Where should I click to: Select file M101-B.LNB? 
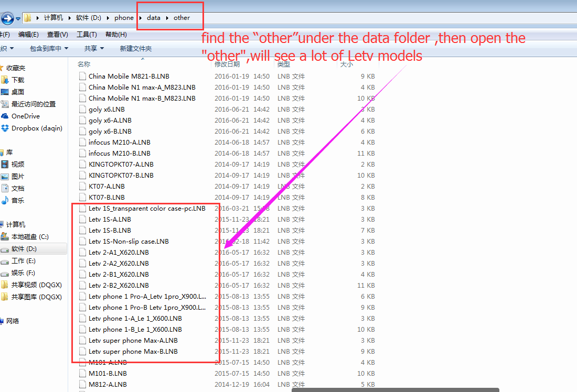tap(108, 374)
